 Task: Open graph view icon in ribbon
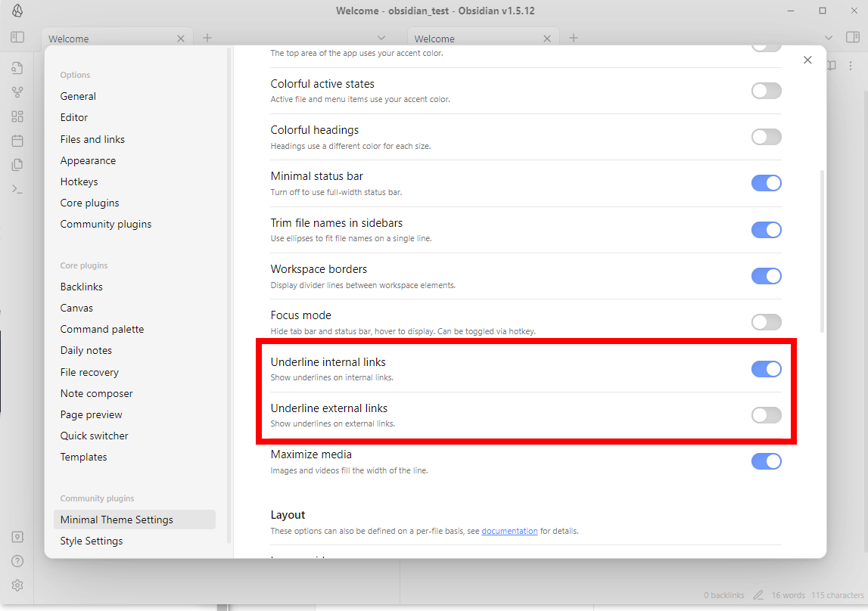(17, 92)
